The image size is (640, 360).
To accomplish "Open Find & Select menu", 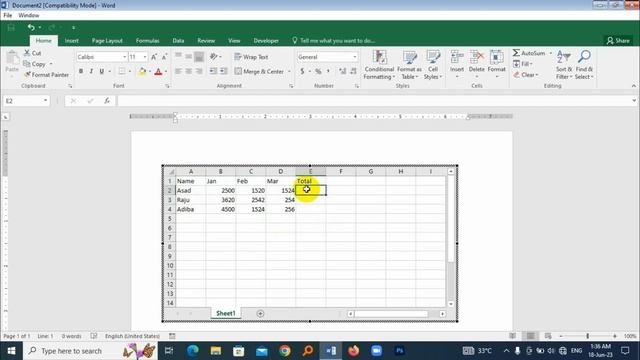I will pos(584,64).
